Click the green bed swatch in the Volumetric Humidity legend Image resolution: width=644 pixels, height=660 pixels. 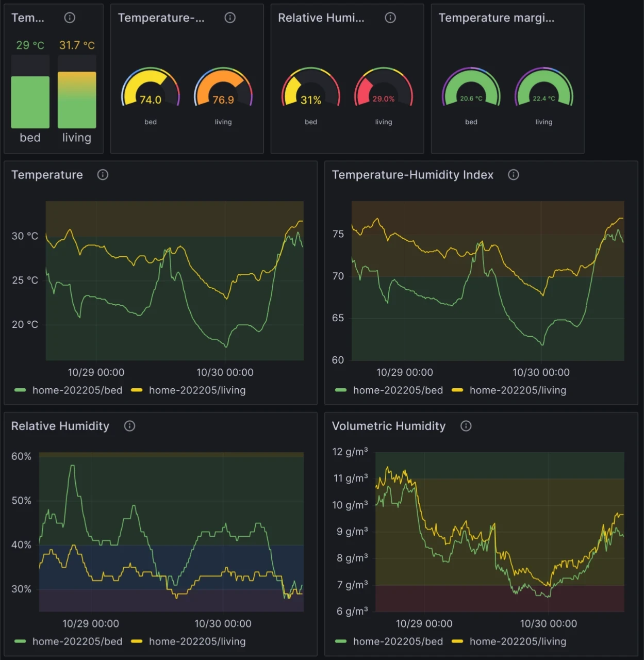point(341,641)
